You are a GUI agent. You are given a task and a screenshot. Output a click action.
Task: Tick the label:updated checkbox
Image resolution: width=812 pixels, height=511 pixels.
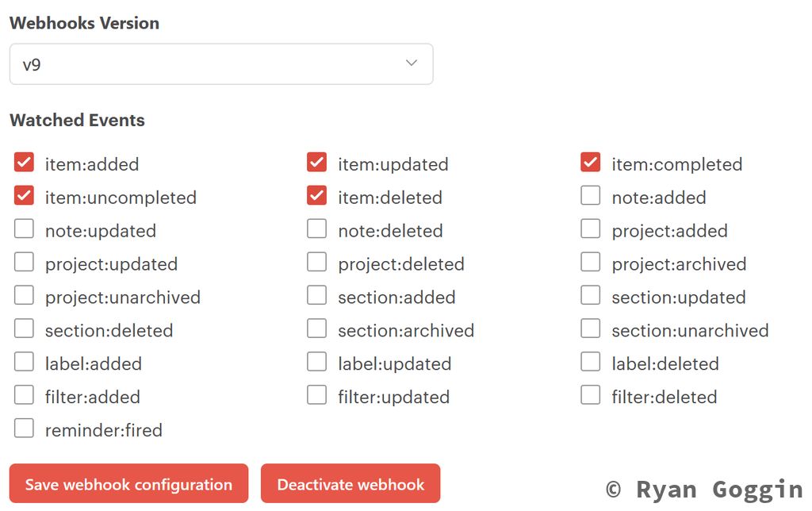(x=317, y=363)
